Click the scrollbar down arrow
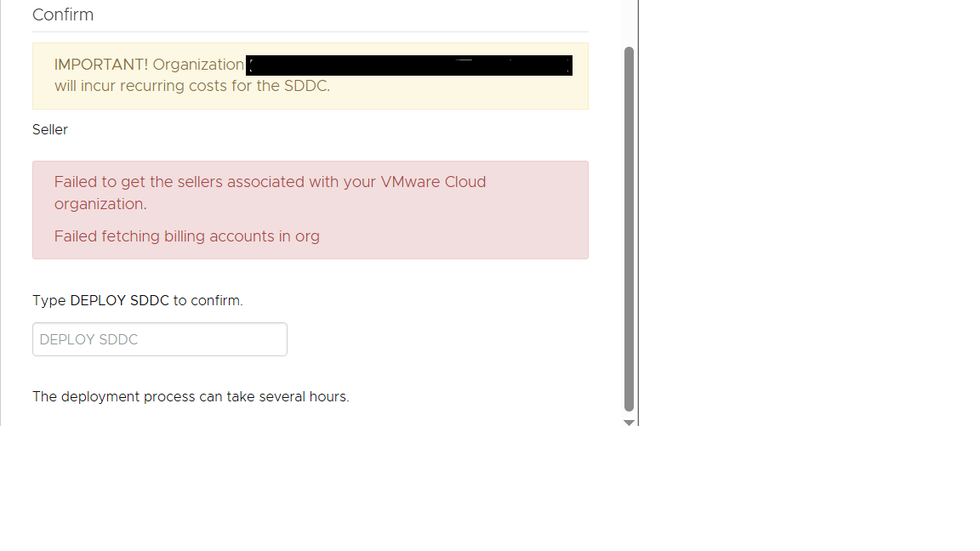The image size is (980, 551). pos(630,422)
